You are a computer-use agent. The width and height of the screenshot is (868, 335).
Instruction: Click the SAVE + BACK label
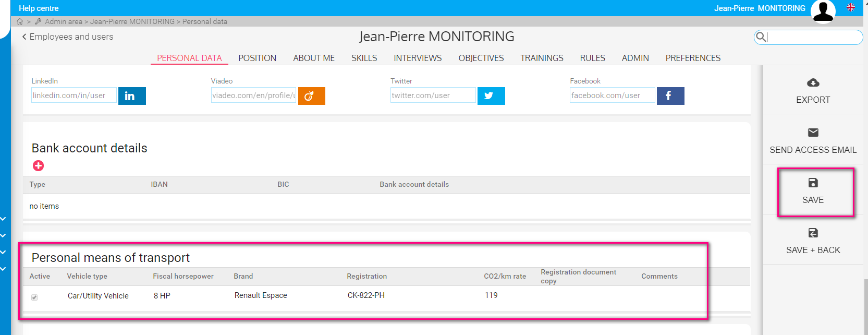(813, 250)
